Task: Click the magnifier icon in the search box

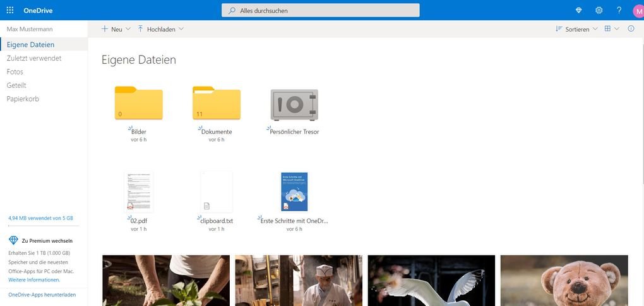Action: (x=232, y=11)
